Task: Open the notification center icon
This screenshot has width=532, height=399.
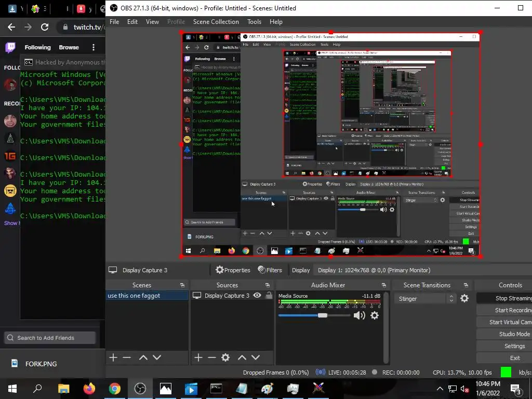Action: pyautogui.click(x=515, y=389)
